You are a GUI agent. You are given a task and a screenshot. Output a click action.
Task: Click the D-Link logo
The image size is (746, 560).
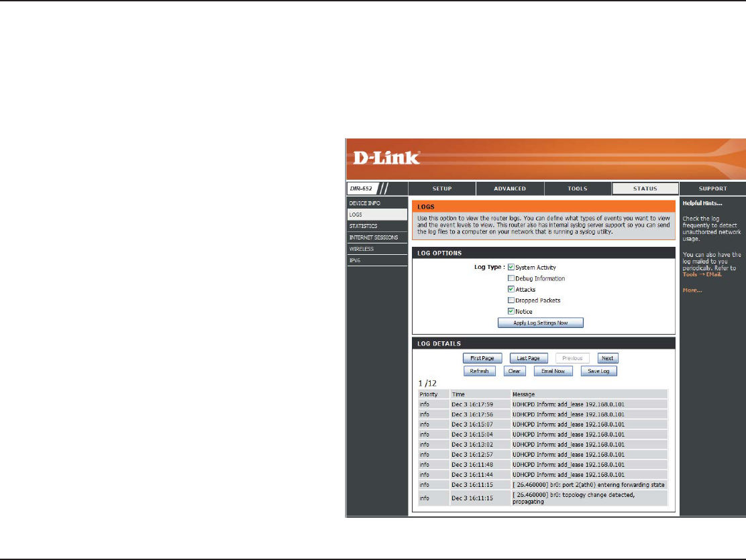coord(386,158)
